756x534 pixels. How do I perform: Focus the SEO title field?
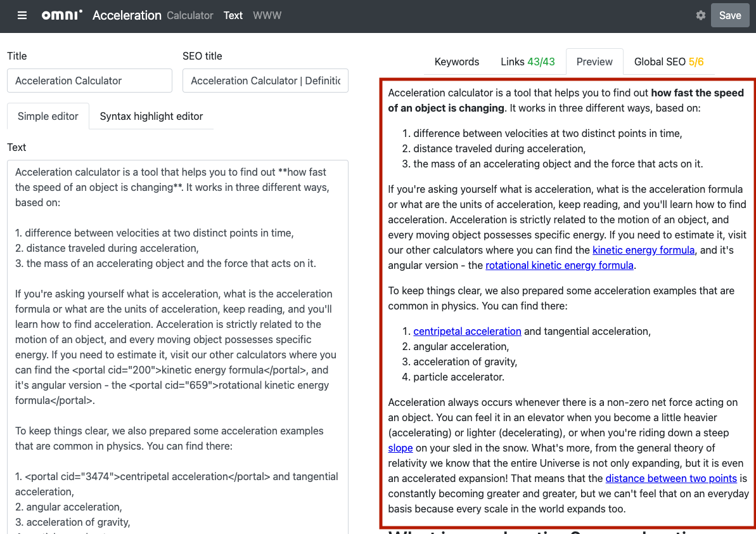[x=265, y=81]
